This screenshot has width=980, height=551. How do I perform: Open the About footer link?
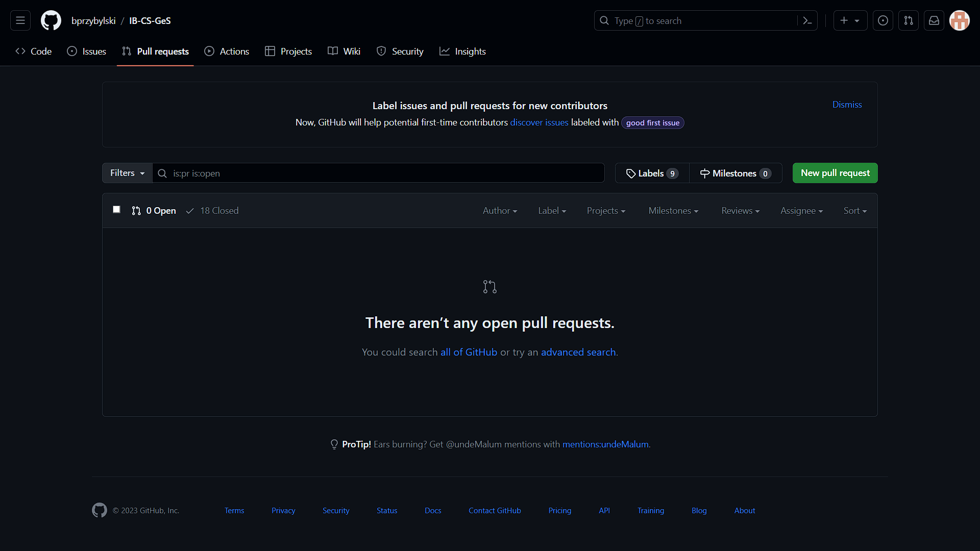tap(745, 511)
